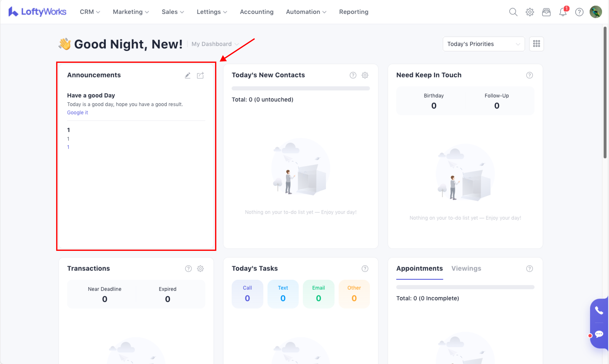Viewport: 609px width, 364px height.
Task: Open the Reporting menu item
Action: point(353,12)
